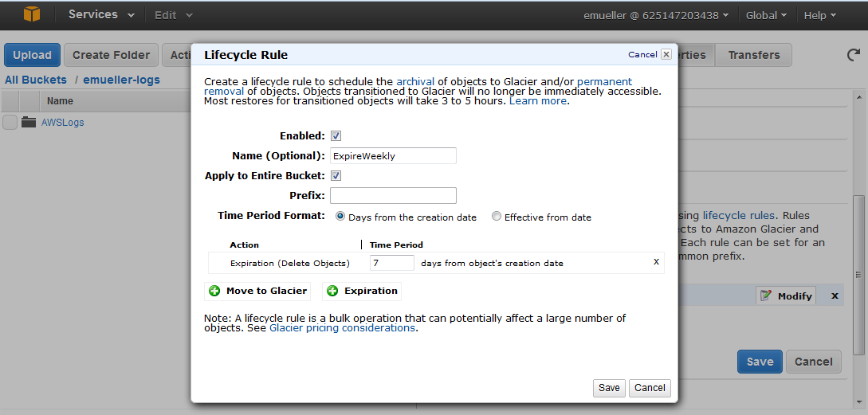Screen dimensions: 868x415
Task: Delete the existing rule beside Modify
Action: [x=835, y=296]
